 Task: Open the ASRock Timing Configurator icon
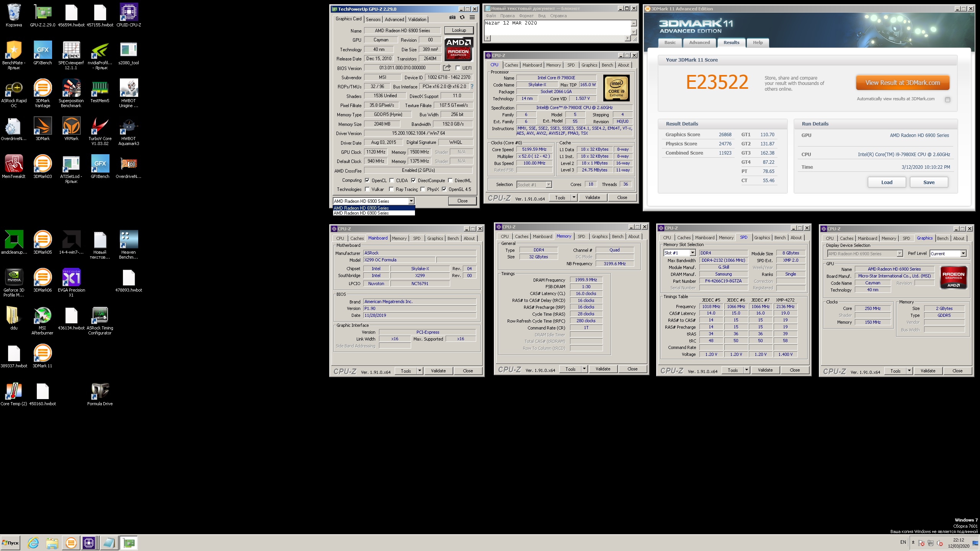[100, 321]
